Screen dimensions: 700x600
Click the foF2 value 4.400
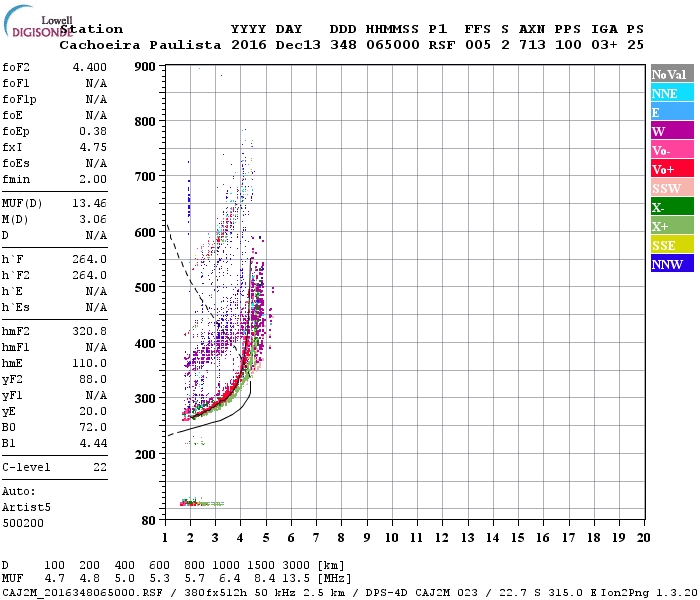(90, 67)
